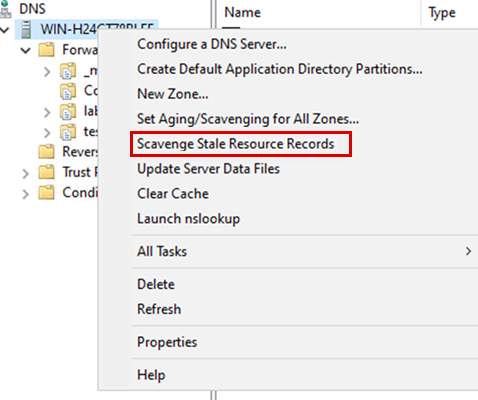Click the Conditional Forwarders folder icon
The image size is (478, 400).
[46, 193]
